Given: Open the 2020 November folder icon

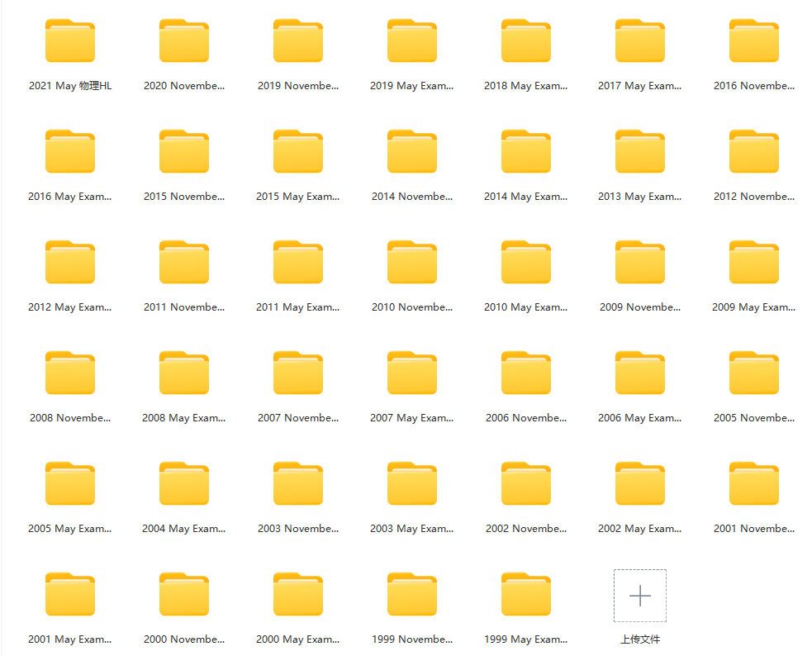Looking at the screenshot, I should (184, 40).
